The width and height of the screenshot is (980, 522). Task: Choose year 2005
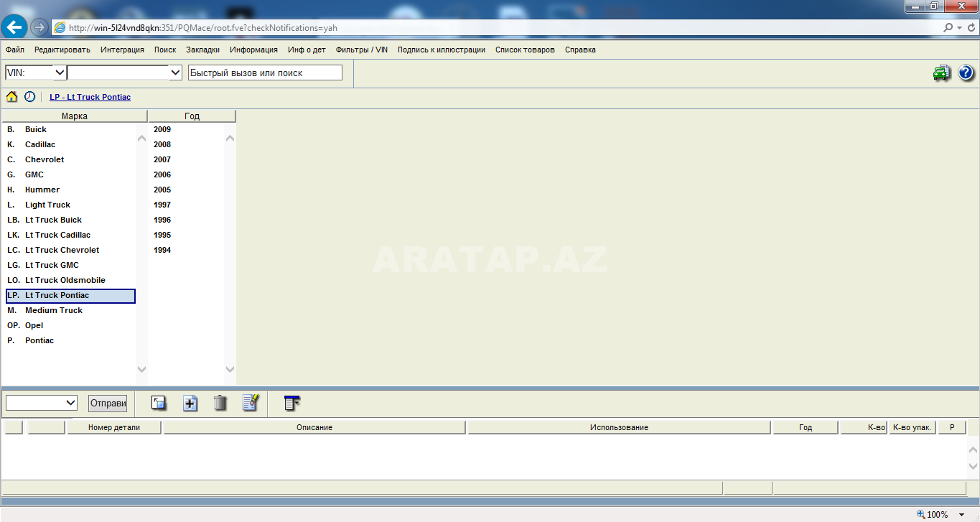[x=162, y=190]
